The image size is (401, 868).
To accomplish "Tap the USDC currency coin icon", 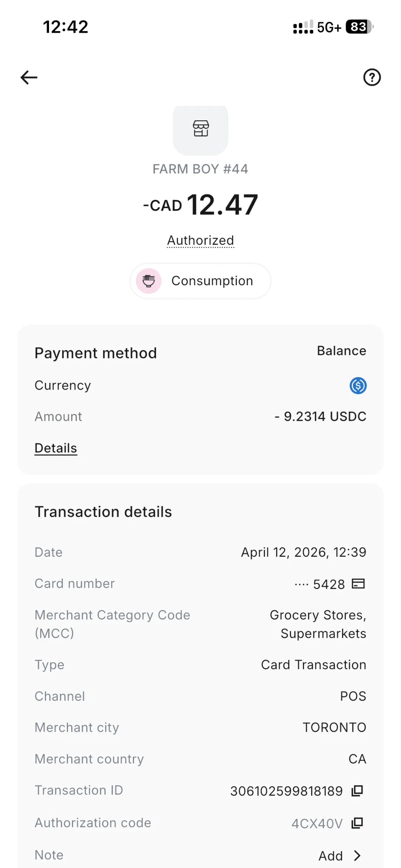I will pyautogui.click(x=358, y=386).
